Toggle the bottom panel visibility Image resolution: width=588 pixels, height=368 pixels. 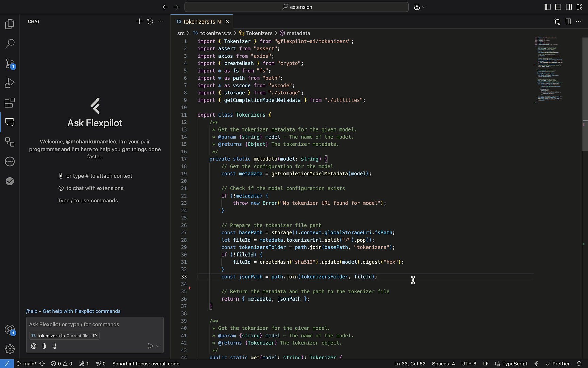(558, 7)
